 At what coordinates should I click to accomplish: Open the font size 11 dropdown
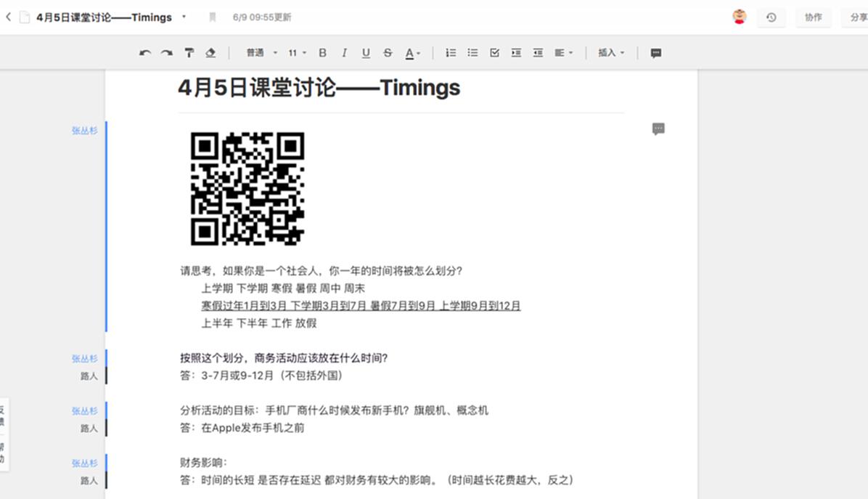297,52
